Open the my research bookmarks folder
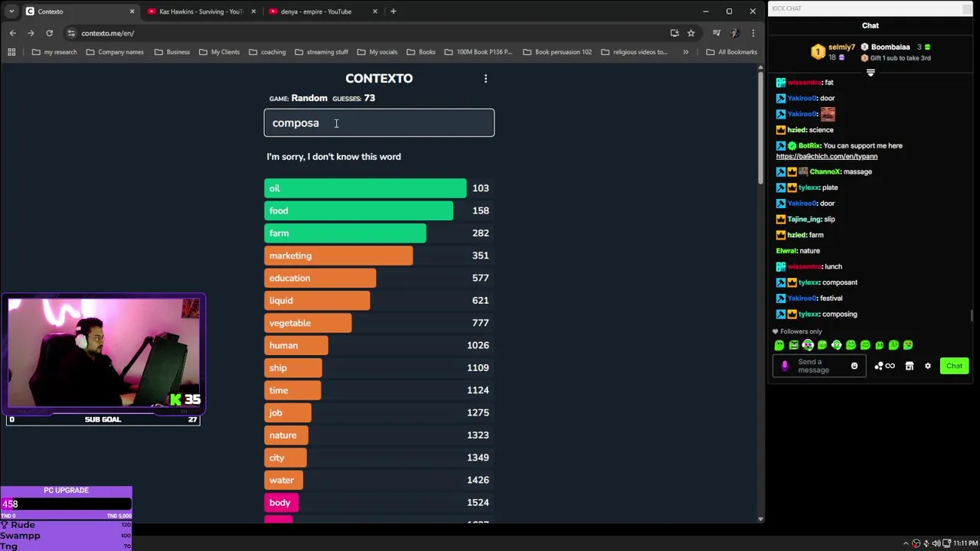Viewport: 980px width, 551px height. 54,52
